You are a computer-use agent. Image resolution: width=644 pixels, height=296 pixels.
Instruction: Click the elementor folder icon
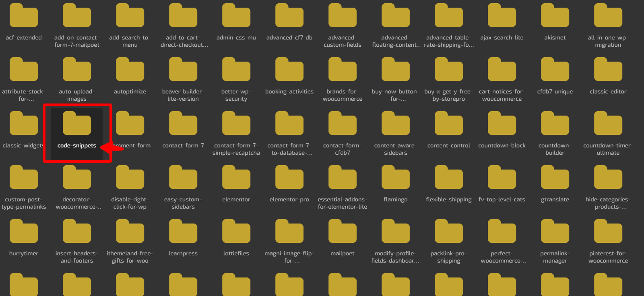pyautogui.click(x=236, y=177)
